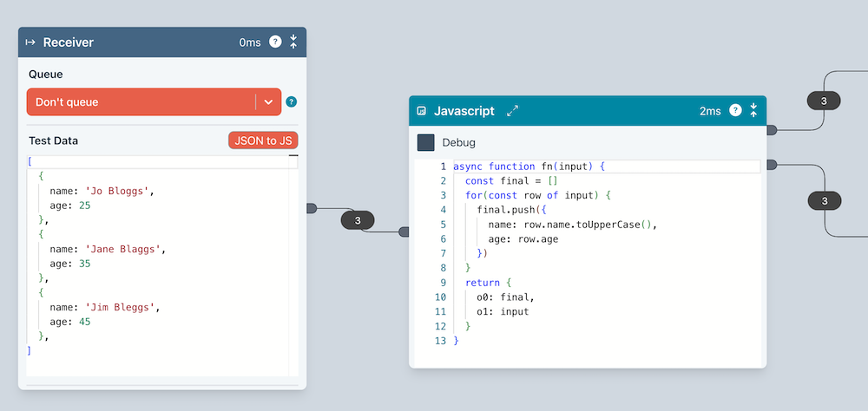868x411 pixels.
Task: Click the 3 badge between Receiver and Javascript
Action: coord(358,220)
